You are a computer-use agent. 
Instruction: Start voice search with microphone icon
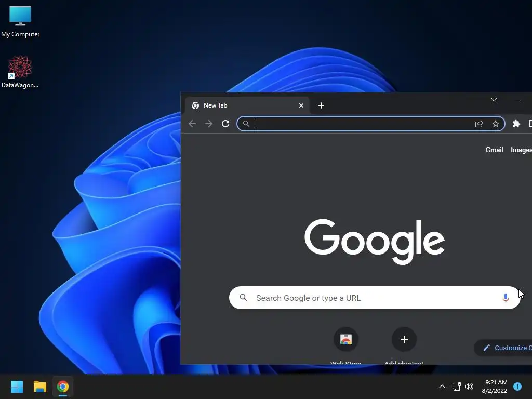[x=506, y=298]
